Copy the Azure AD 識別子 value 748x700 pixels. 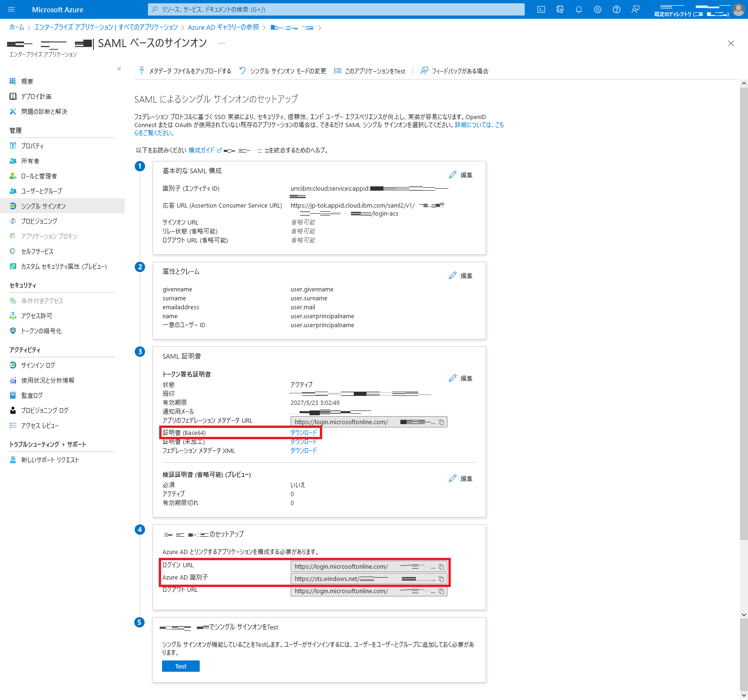[x=441, y=579]
